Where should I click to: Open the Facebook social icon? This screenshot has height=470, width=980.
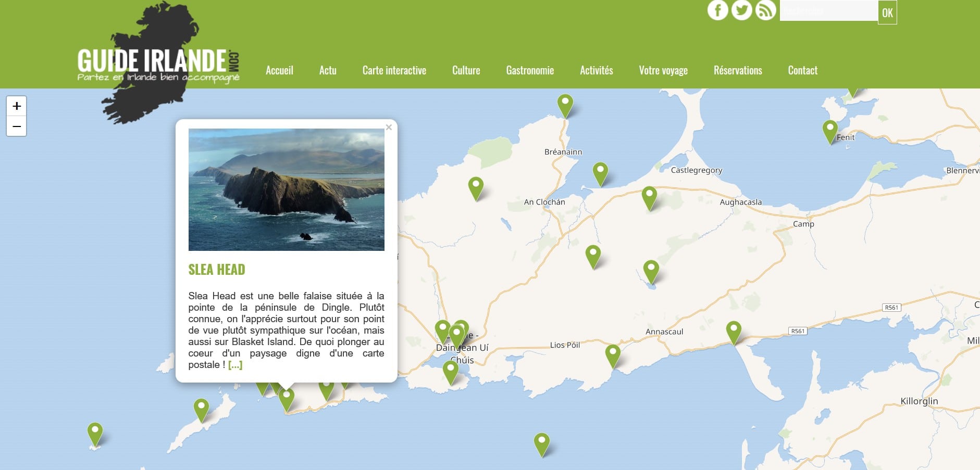(x=717, y=10)
